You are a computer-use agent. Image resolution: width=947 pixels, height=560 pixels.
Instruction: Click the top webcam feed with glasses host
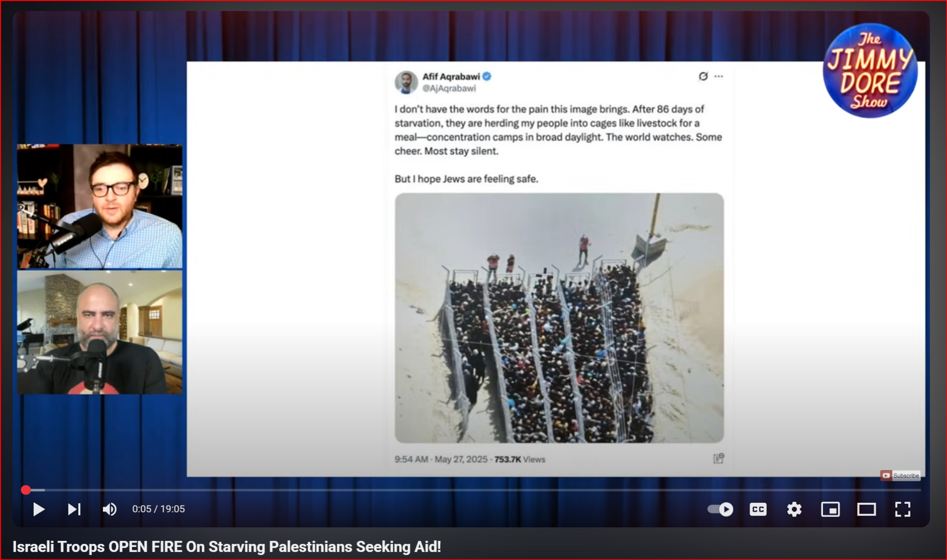click(x=100, y=206)
